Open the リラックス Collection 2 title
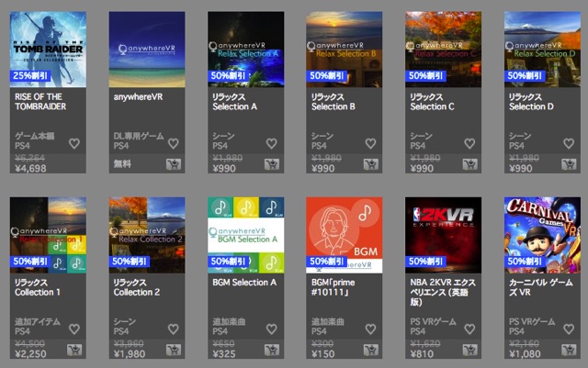The height and width of the screenshot is (368, 588). click(x=137, y=287)
